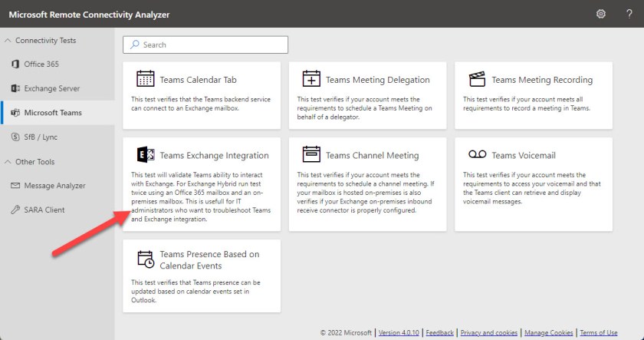Open the Teams Exchange Integration test title
This screenshot has width=644, height=340.
click(x=214, y=155)
